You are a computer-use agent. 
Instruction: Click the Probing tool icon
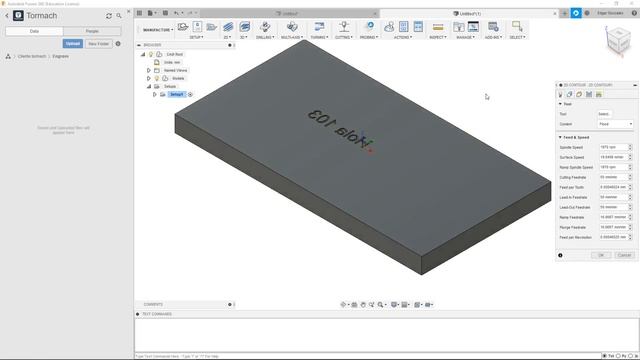(x=369, y=27)
